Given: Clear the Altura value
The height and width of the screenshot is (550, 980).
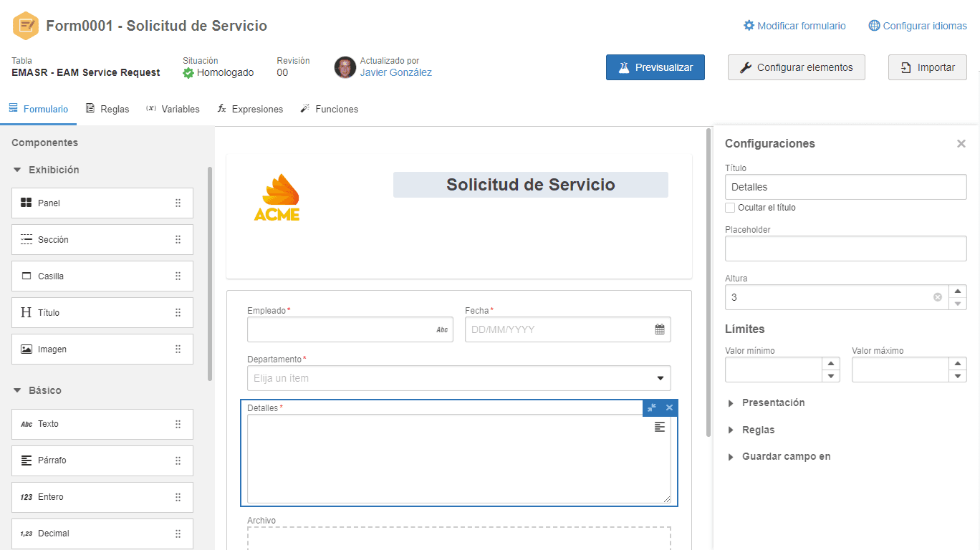Looking at the screenshot, I should click(x=938, y=297).
